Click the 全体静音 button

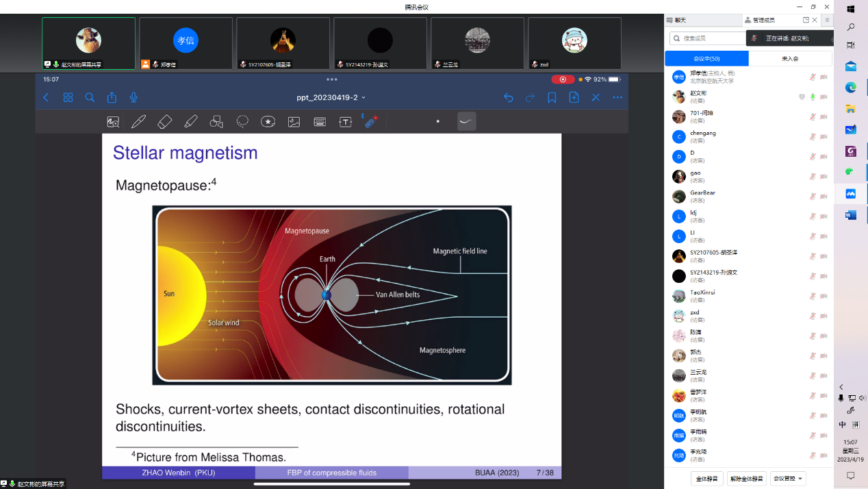click(x=707, y=479)
